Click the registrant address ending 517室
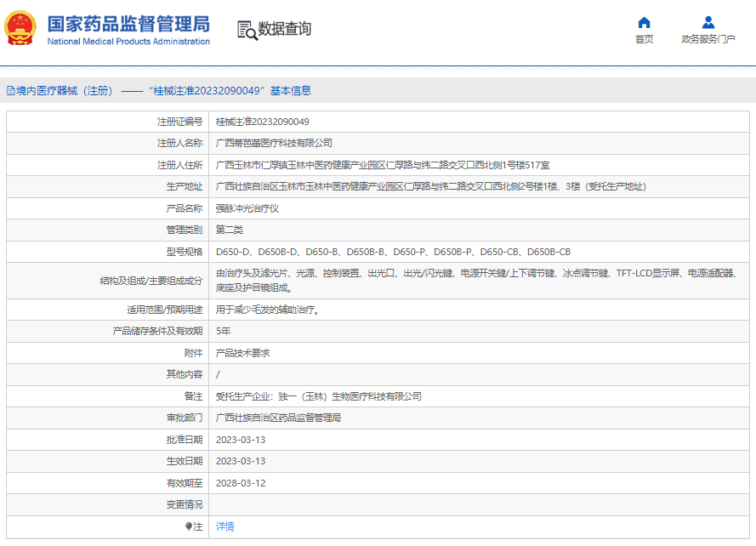The width and height of the screenshot is (756, 546). (383, 165)
